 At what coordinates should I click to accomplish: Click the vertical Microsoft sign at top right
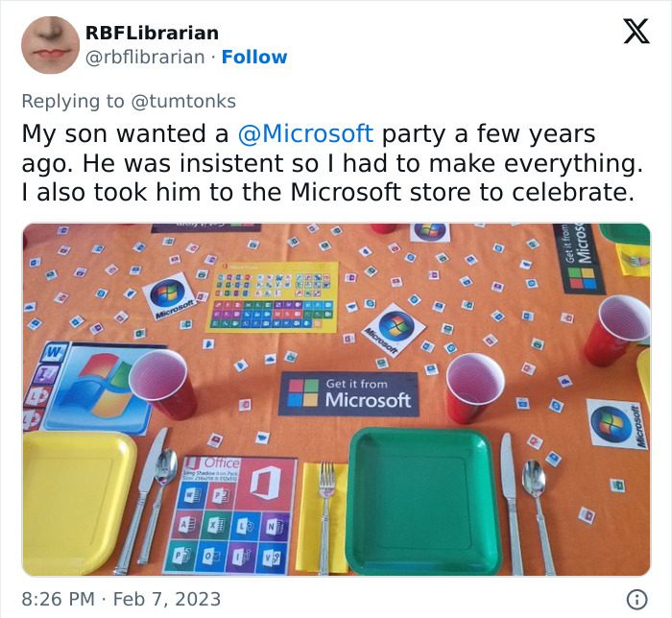pyautogui.click(x=582, y=257)
